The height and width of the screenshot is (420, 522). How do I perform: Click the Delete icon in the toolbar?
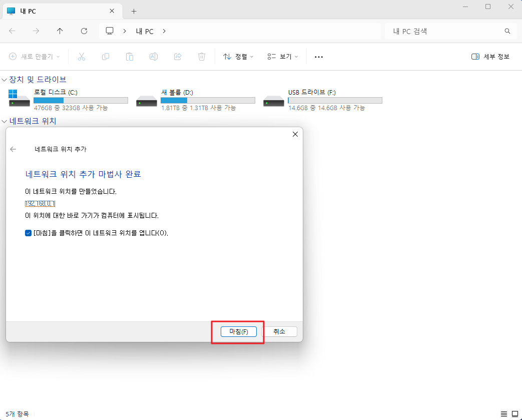pos(202,57)
